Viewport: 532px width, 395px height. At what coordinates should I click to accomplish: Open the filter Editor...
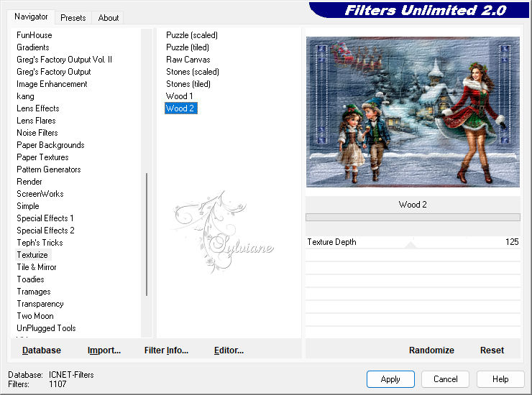[x=229, y=350]
